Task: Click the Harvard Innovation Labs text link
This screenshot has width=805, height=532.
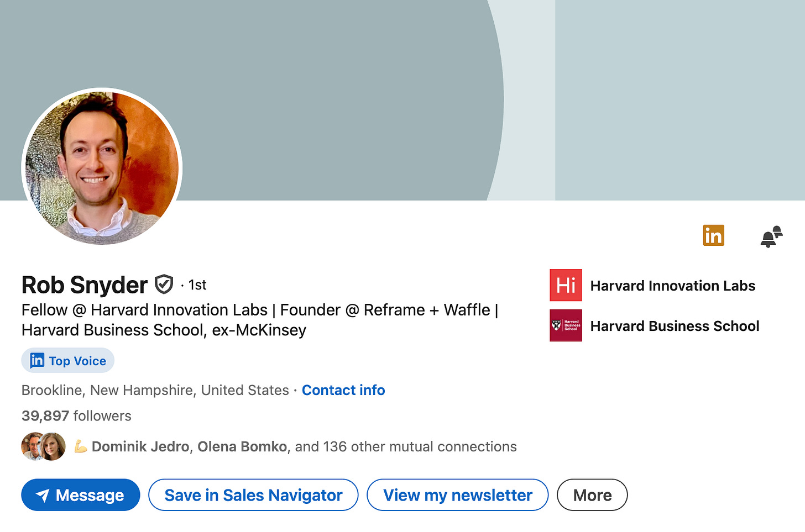Action: click(672, 286)
